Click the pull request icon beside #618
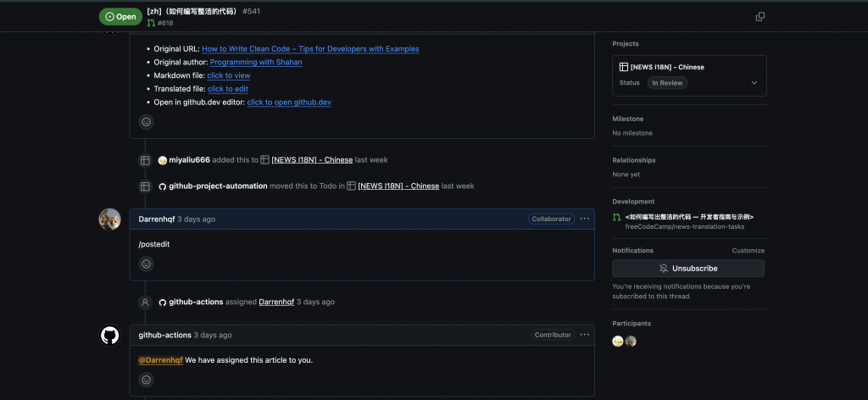 [151, 23]
